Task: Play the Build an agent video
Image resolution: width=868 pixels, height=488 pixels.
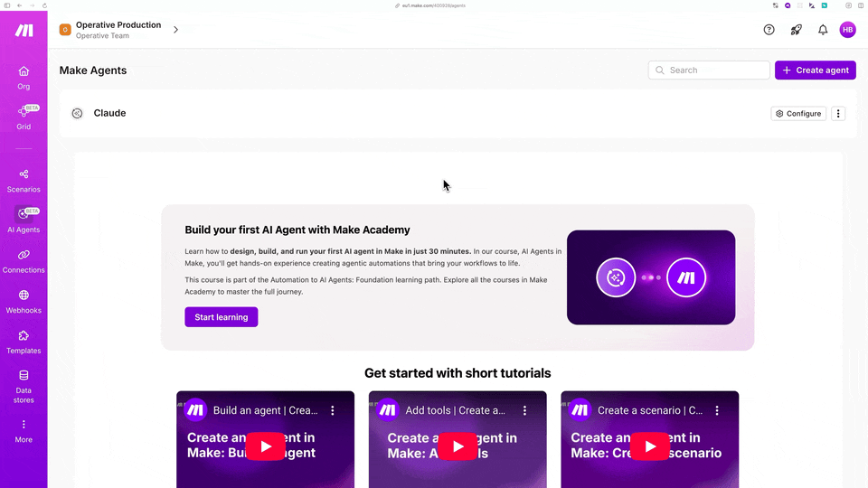Action: (x=266, y=446)
